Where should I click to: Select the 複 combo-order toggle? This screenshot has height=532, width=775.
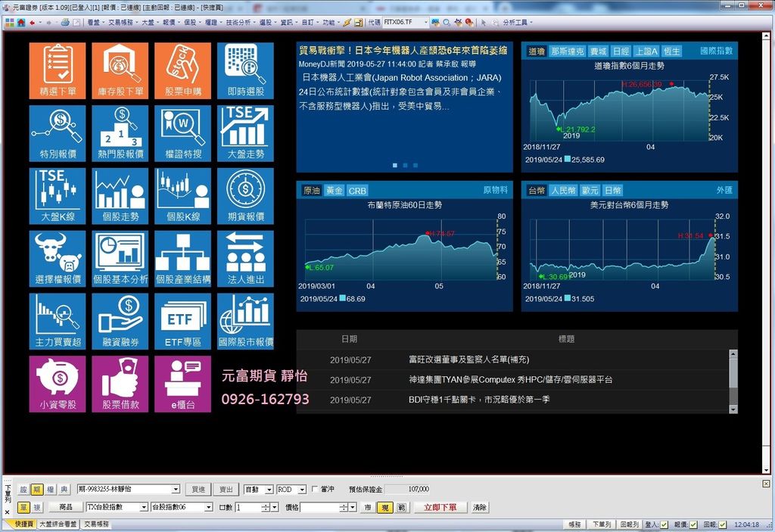[x=37, y=507]
